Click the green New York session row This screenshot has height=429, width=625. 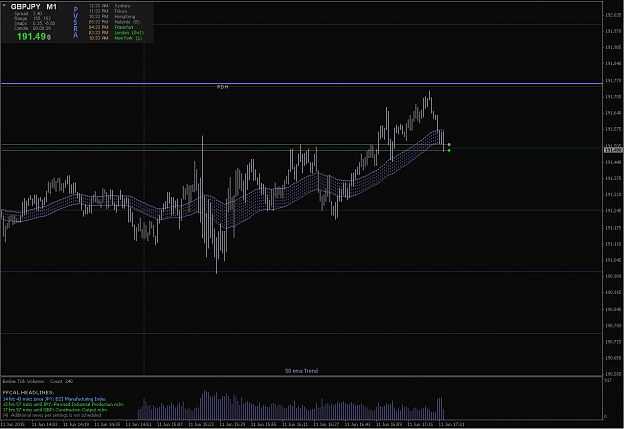[x=115, y=38]
